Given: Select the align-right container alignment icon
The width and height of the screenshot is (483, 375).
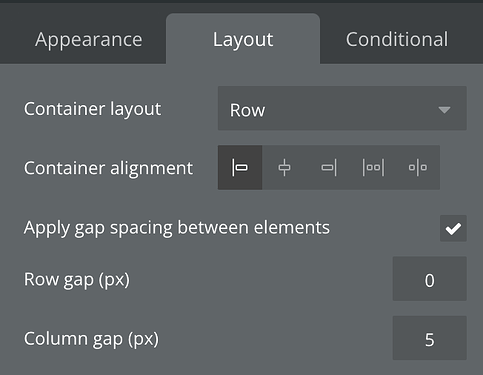Looking at the screenshot, I should [329, 167].
